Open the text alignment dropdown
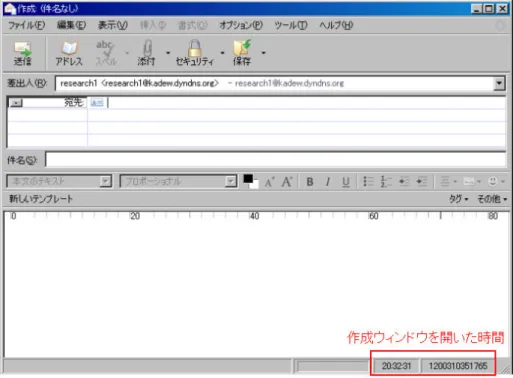The height and width of the screenshot is (378, 513). coord(448,182)
